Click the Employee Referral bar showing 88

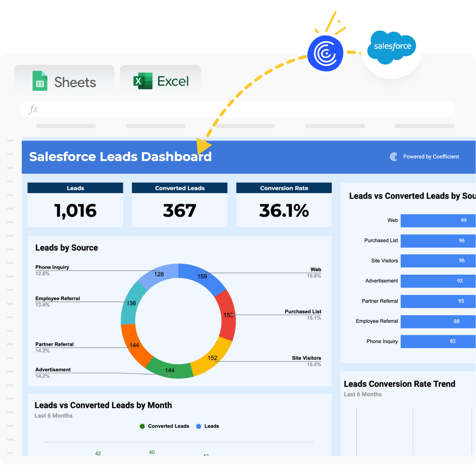438,321
